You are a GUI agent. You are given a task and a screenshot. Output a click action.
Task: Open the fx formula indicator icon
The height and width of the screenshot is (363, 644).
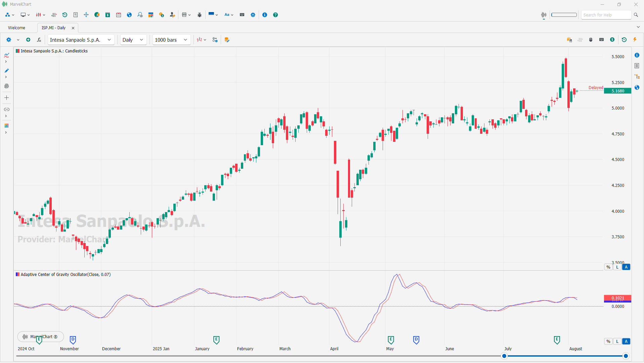pos(39,40)
